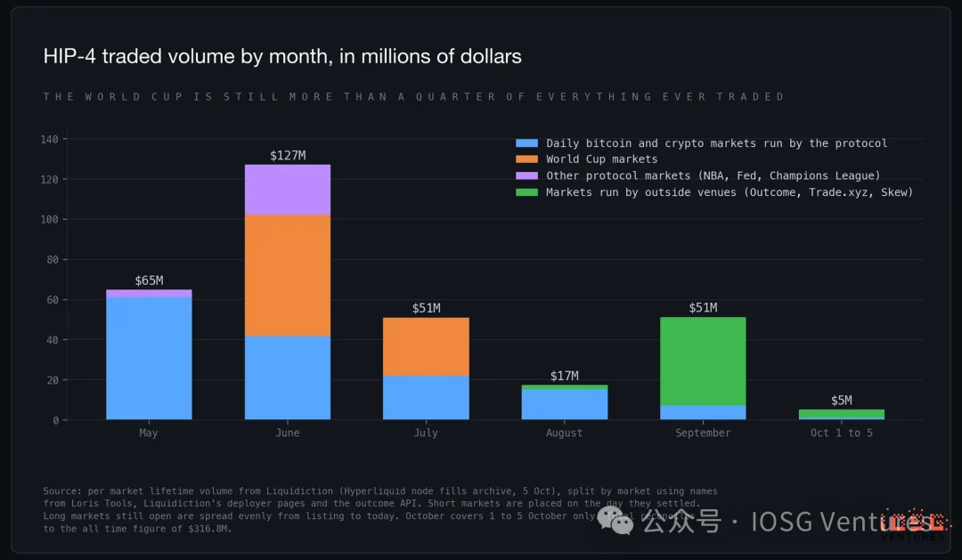This screenshot has width=962, height=560.
Task: Click the blue legend swatch for daily bitcoin markets
Action: pyautogui.click(x=526, y=143)
